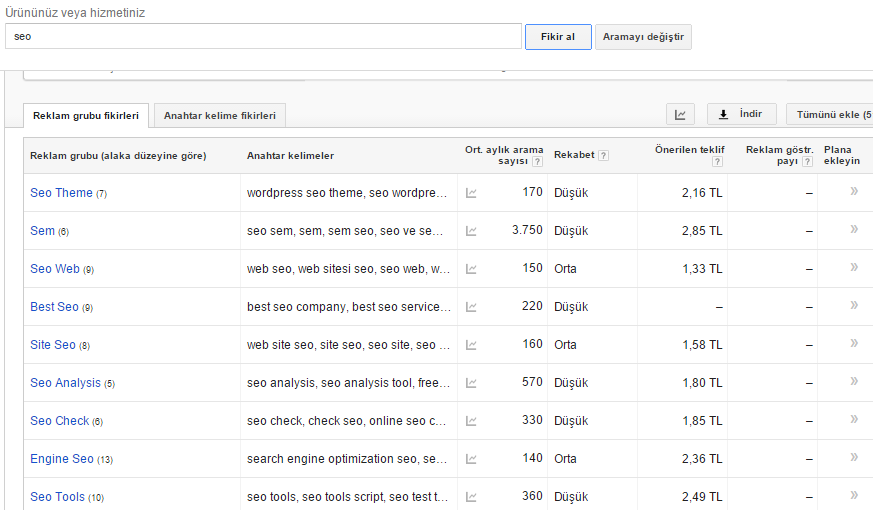Viewport: 873px width, 510px height.
Task: Click the chart view toolbar button beside İndir
Action: point(680,114)
